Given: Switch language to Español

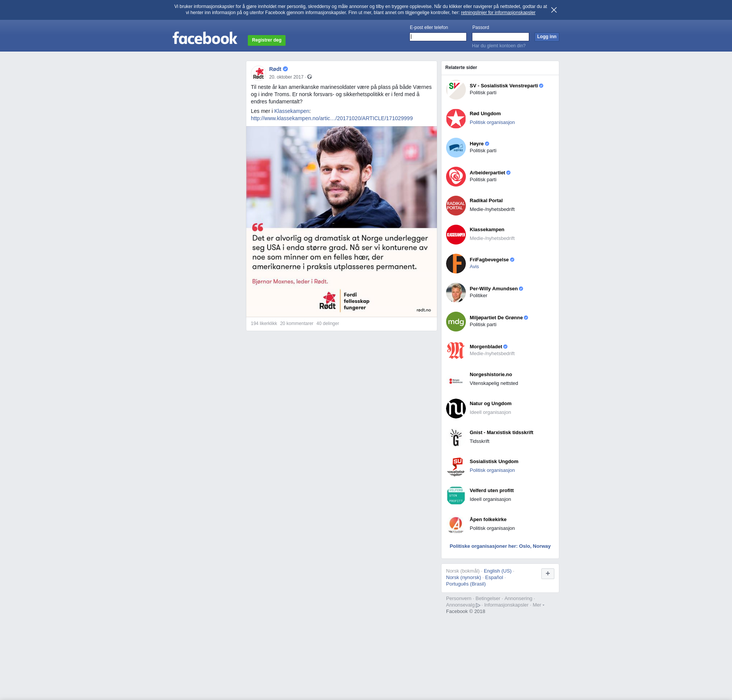Looking at the screenshot, I should (x=494, y=578).
